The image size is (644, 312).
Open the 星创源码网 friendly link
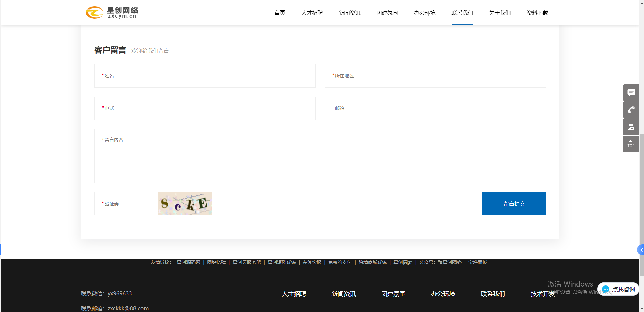pos(189,262)
